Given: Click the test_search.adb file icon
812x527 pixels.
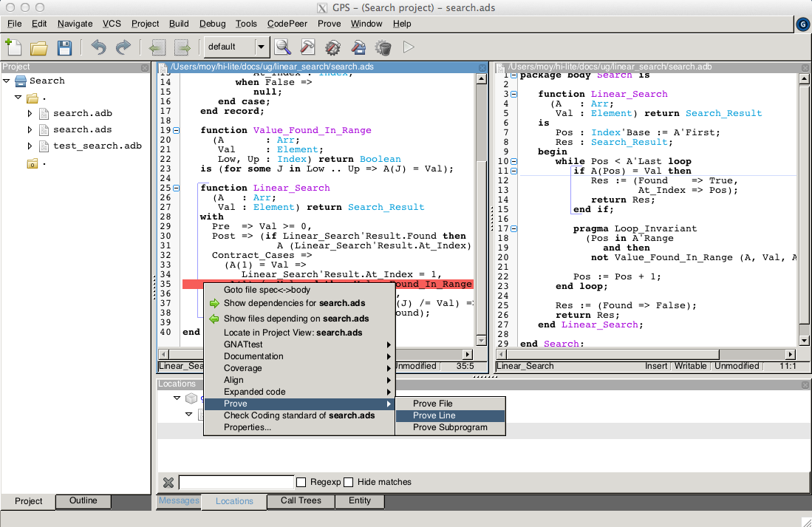Looking at the screenshot, I should [x=44, y=146].
